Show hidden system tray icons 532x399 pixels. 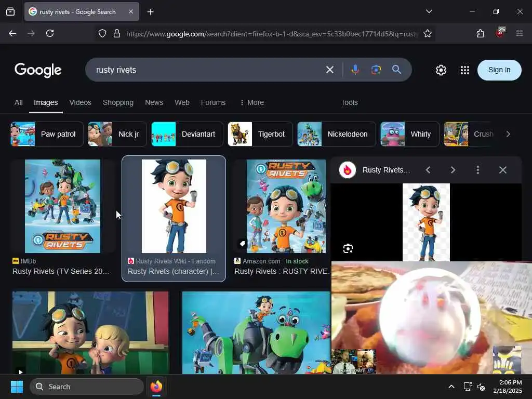click(451, 387)
